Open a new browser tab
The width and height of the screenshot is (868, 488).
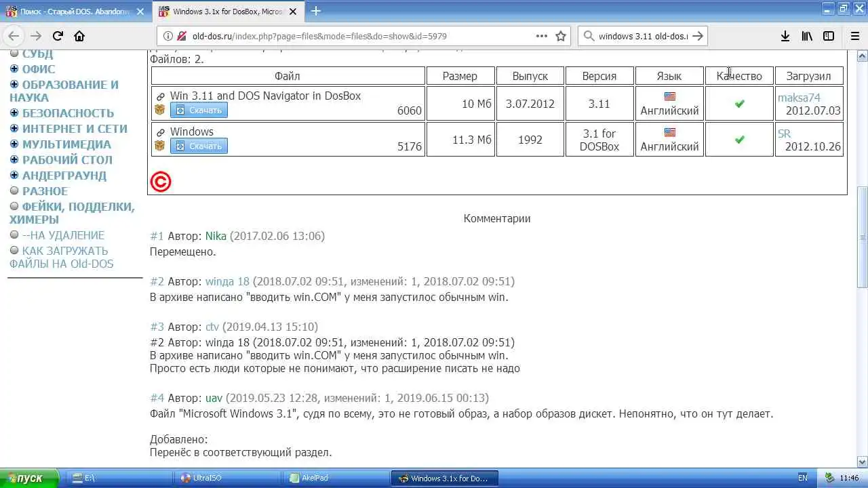tap(315, 11)
